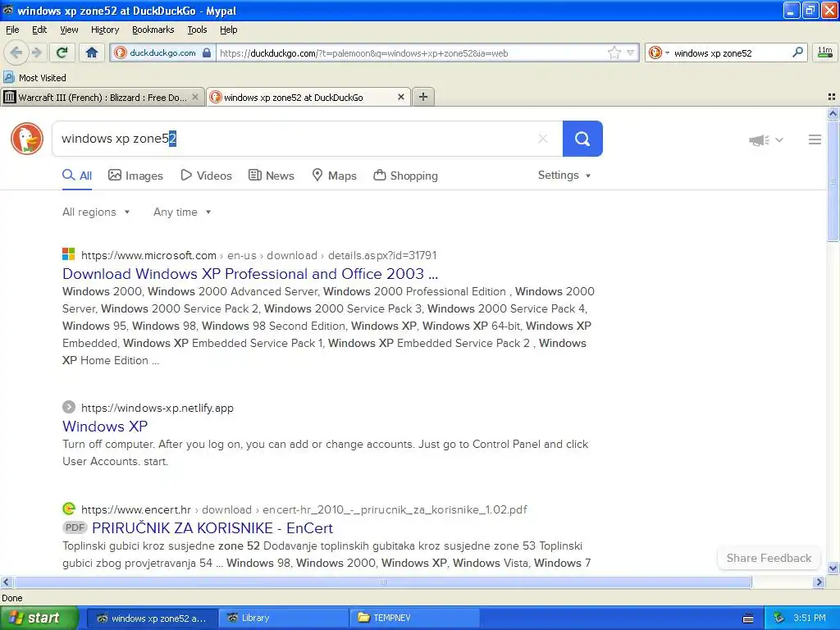Switch to Maps results
The height and width of the screenshot is (630, 840).
tap(335, 176)
